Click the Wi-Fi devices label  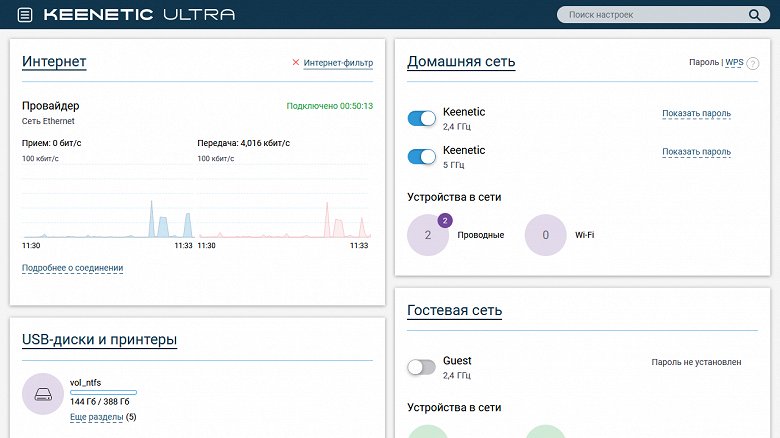(585, 235)
